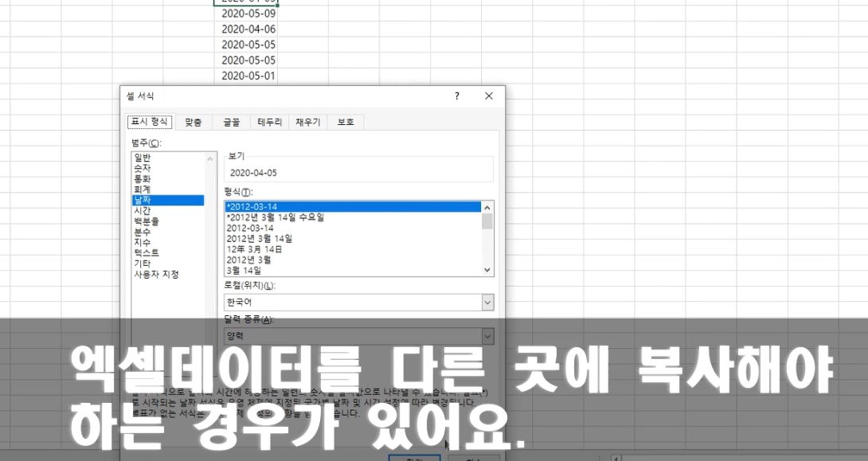Select 날짜 category
The height and width of the screenshot is (461, 868).
point(168,200)
